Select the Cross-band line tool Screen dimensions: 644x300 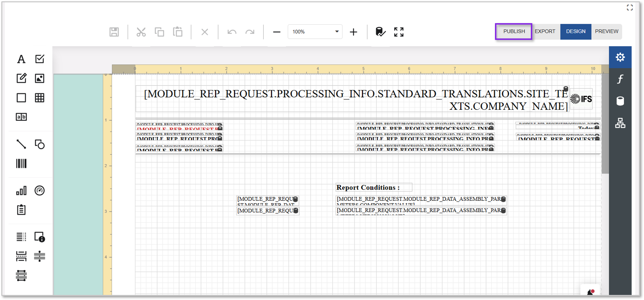[39, 256]
